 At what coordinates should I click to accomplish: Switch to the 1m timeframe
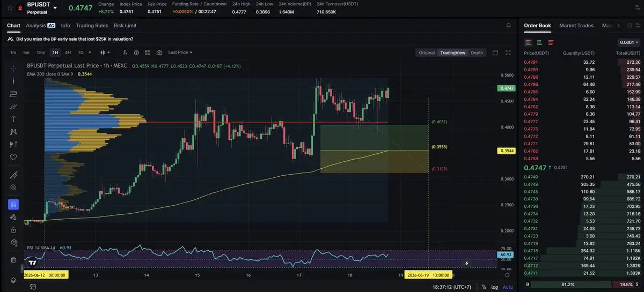(13, 53)
